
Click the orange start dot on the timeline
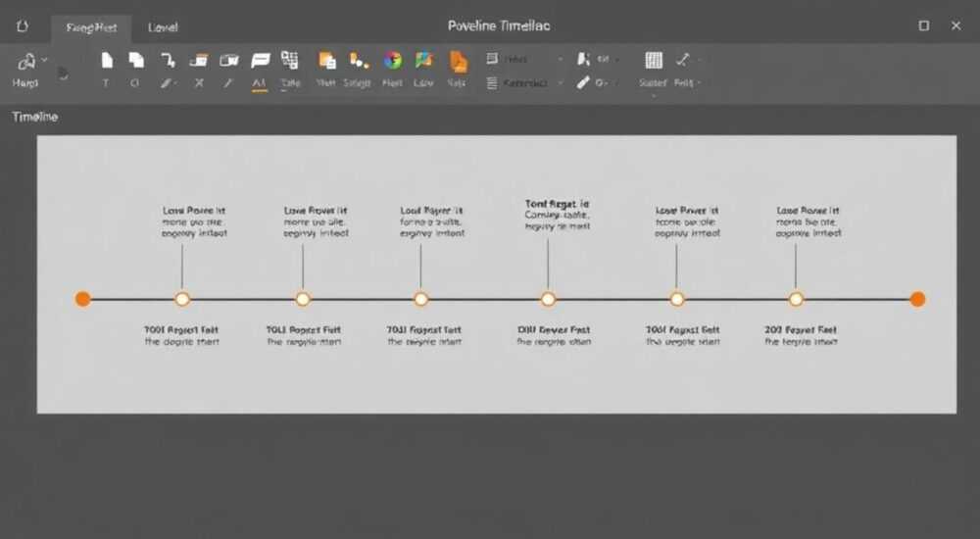click(x=83, y=299)
